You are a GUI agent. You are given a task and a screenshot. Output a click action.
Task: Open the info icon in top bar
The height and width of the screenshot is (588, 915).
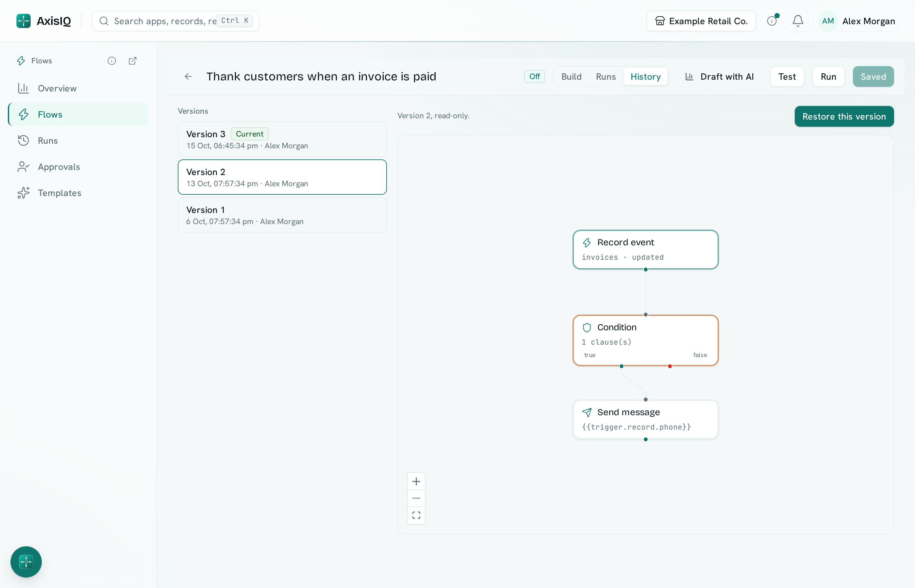click(x=772, y=21)
